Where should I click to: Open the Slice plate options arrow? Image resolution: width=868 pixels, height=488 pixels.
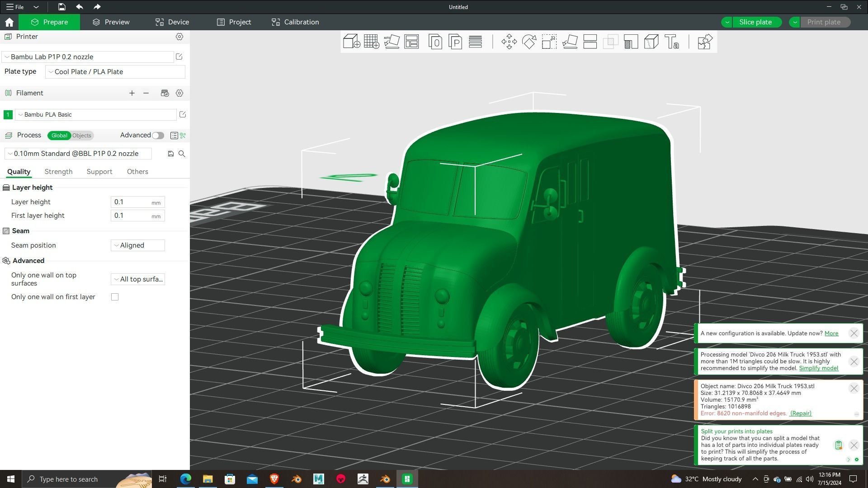coord(727,22)
